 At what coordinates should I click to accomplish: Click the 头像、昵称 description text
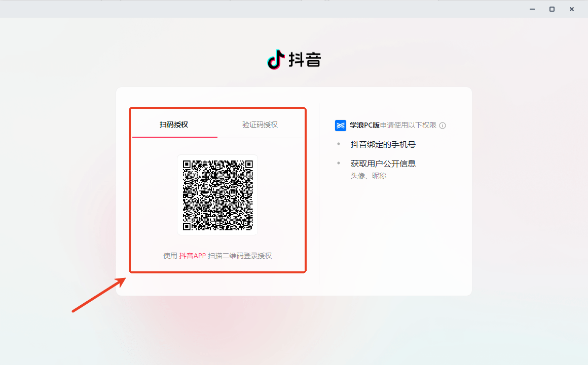coord(368,176)
